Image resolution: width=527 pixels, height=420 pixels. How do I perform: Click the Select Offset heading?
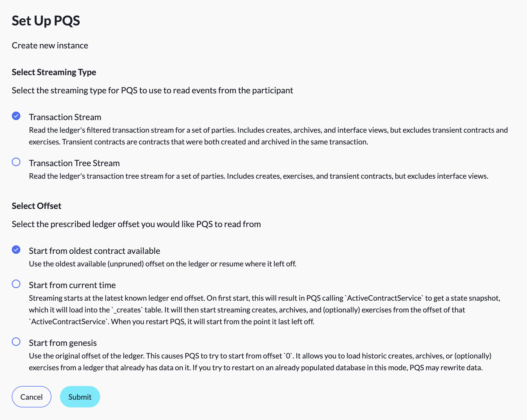36,206
